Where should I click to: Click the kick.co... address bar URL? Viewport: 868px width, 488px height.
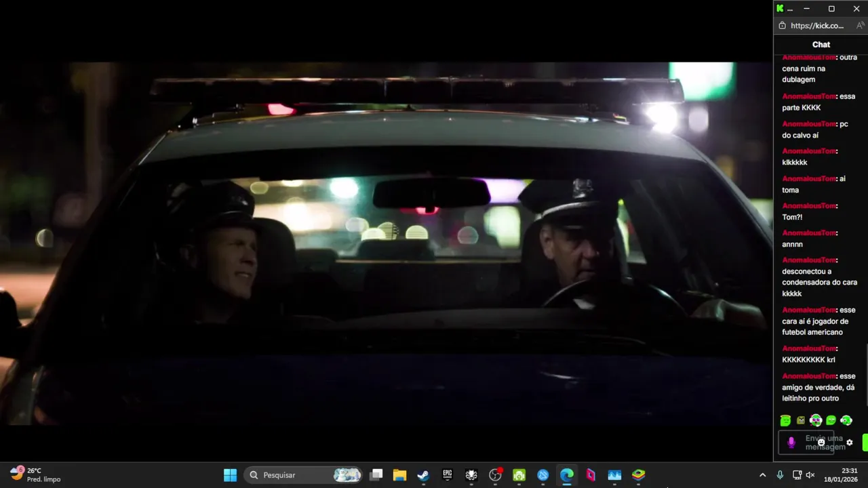[x=817, y=26]
